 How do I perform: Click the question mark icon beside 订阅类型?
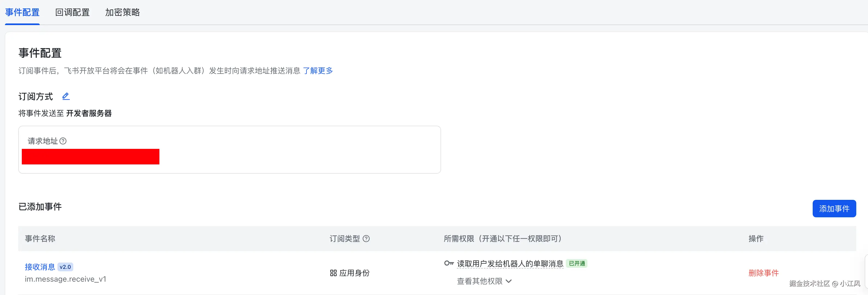tap(366, 239)
